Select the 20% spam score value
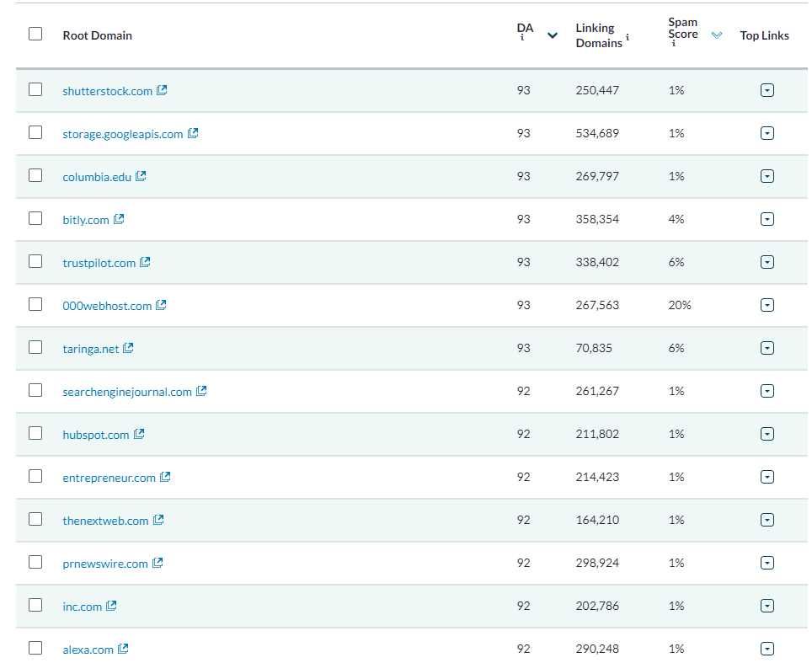 680,305
